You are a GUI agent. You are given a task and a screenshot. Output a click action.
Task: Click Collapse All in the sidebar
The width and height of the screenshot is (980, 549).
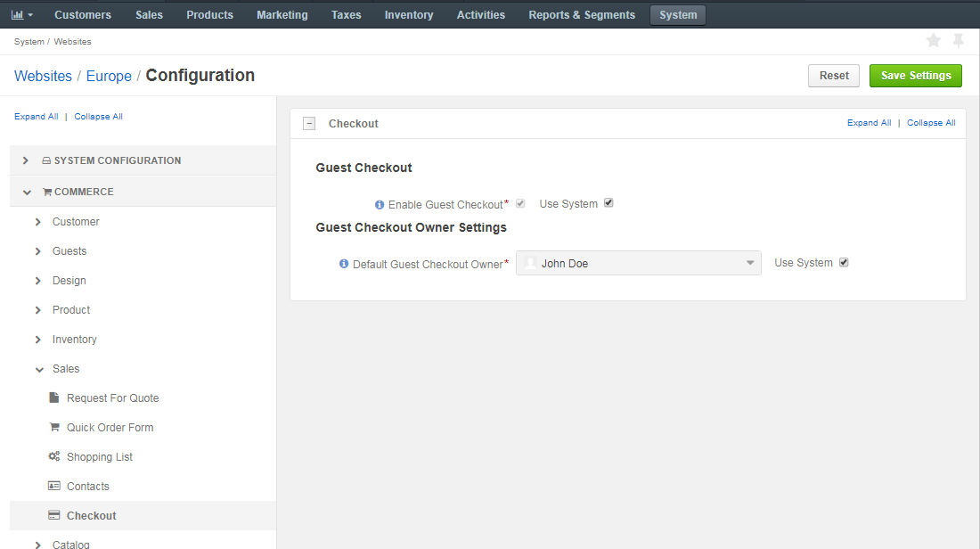pos(98,116)
